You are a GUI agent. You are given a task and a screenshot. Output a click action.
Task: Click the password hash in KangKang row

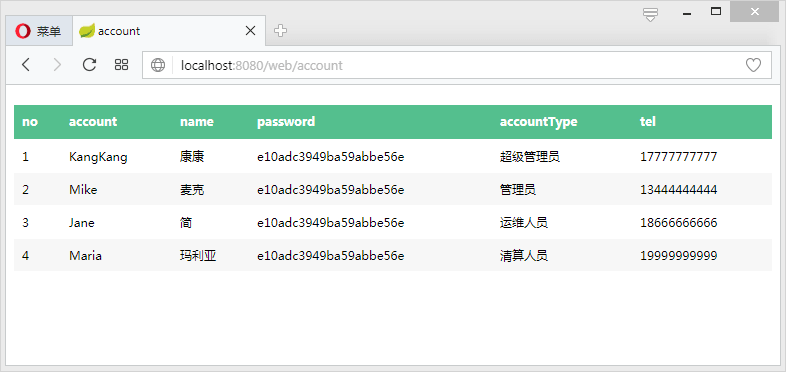(331, 157)
